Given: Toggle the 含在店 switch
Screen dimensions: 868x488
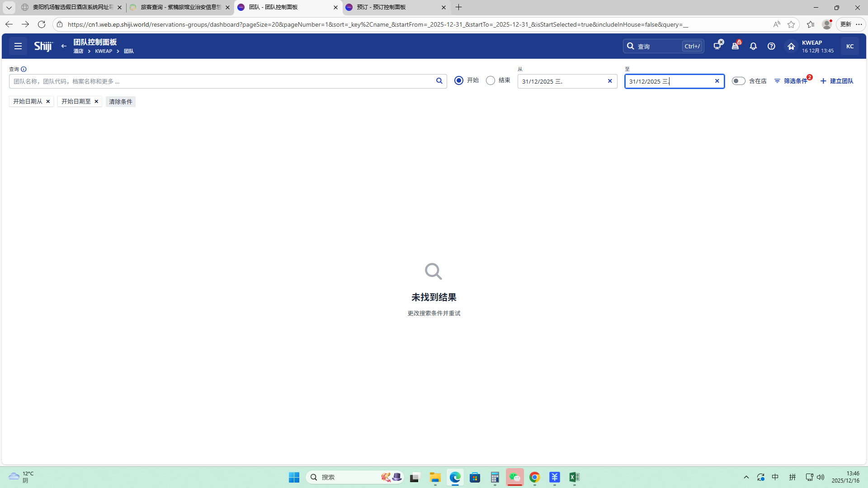Looking at the screenshot, I should tap(738, 81).
